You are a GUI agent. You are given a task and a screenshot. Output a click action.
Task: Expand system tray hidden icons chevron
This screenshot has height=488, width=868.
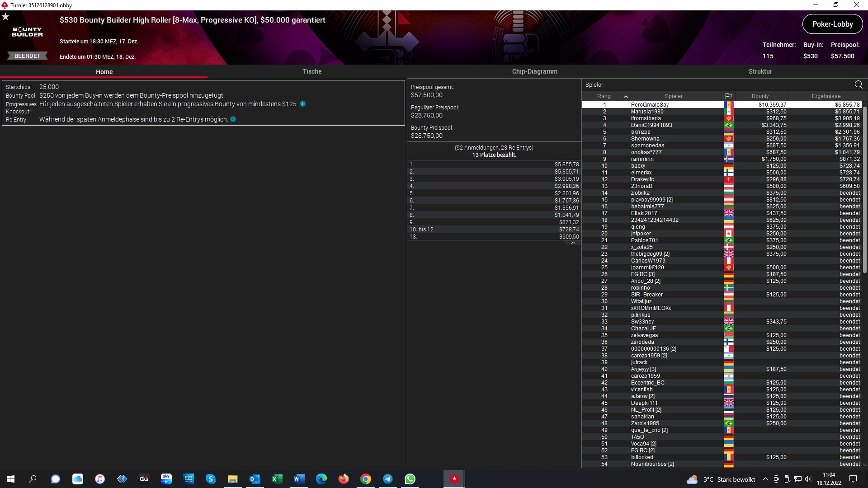pos(765,479)
